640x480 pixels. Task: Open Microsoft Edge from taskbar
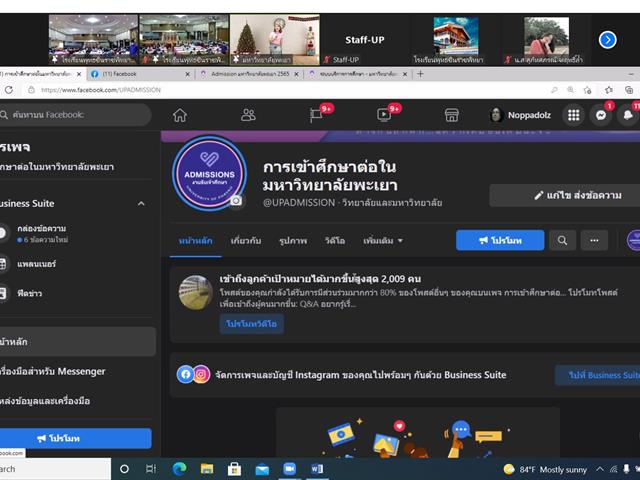[179, 469]
